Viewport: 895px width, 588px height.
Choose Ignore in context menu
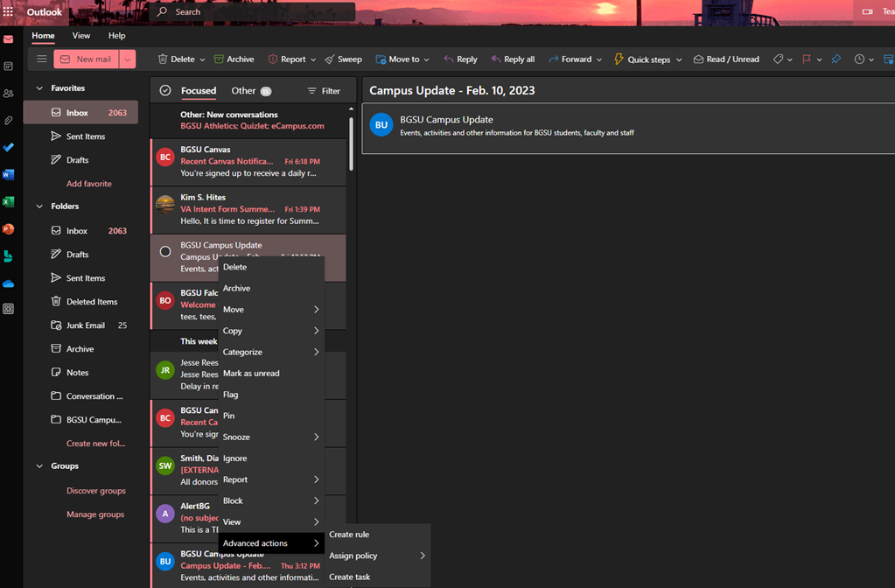271,458
